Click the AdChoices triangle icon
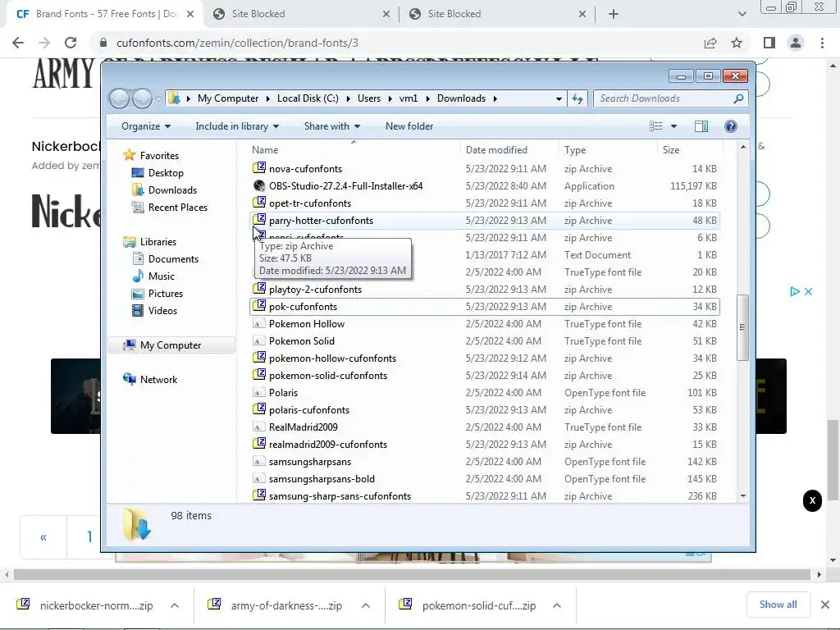The height and width of the screenshot is (630, 840). (794, 291)
